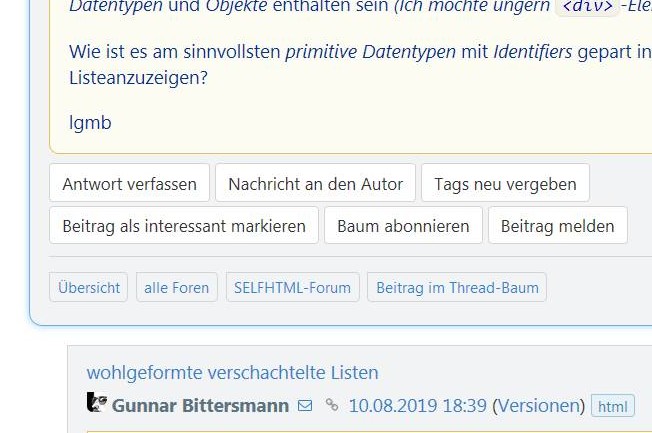This screenshot has height=433, width=652.
Task: Click Gunnar Bittersmann's avatar image
Action: tap(97, 403)
